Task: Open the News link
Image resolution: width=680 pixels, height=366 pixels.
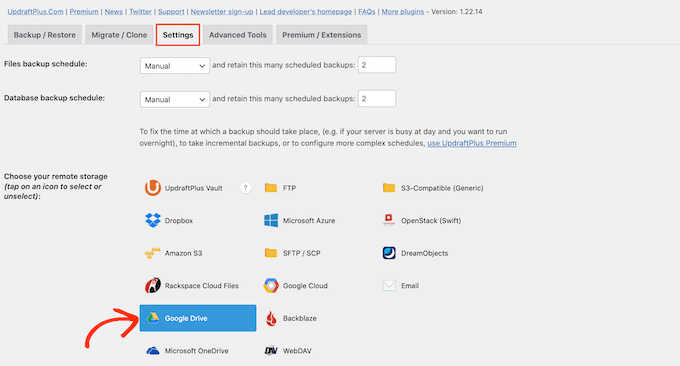Action: (x=114, y=12)
